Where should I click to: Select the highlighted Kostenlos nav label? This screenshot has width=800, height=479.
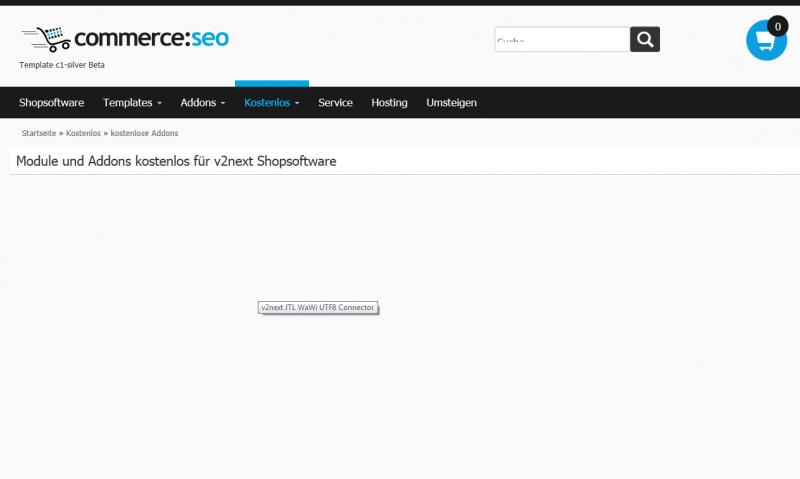pyautogui.click(x=266, y=103)
